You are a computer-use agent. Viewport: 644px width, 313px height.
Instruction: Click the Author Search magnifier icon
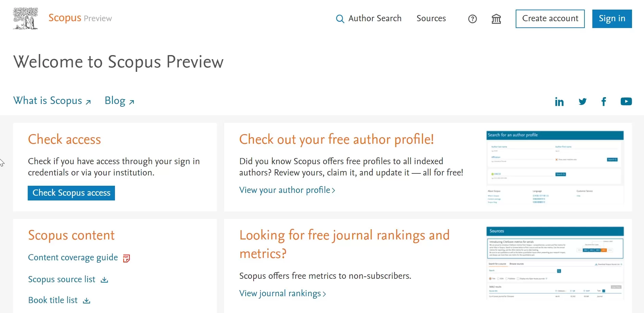[x=340, y=19]
